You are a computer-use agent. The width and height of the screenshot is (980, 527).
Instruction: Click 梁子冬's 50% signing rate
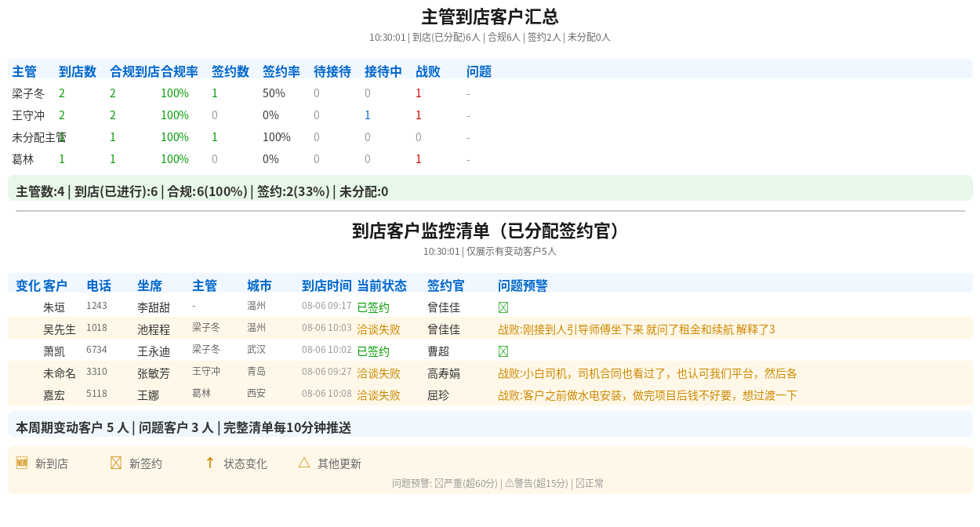point(274,93)
